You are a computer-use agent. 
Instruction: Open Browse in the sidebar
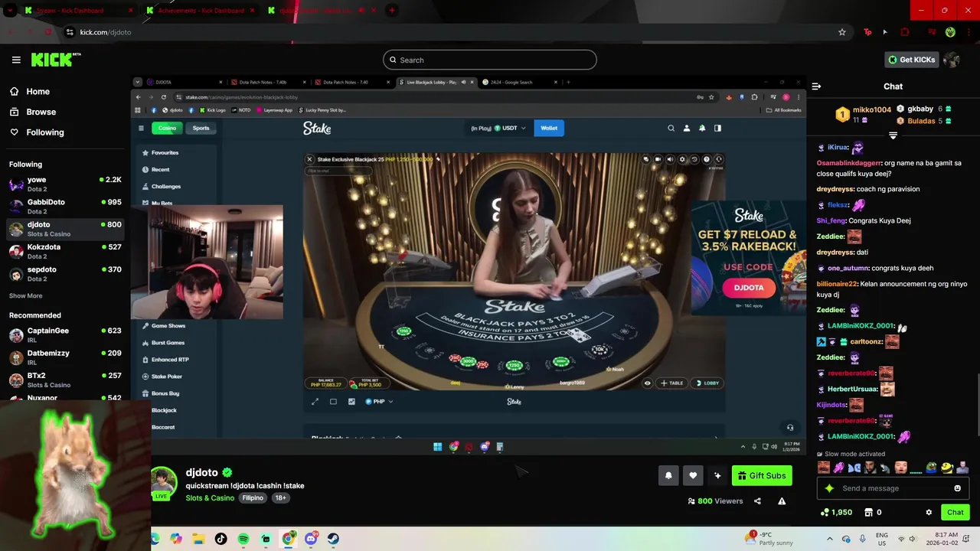33,112
